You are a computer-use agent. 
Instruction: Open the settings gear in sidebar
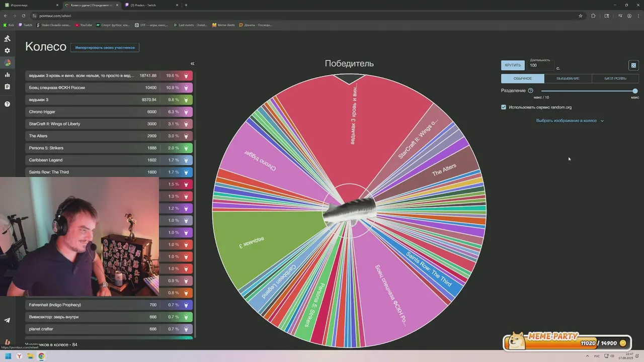(x=7, y=51)
